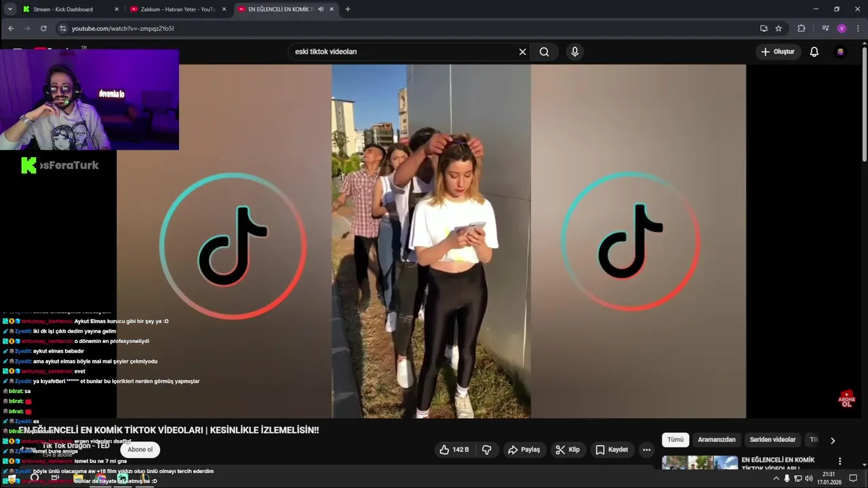Viewport: 868px width, 488px height.
Task: Select the Seriden videolar filter chip
Action: coord(772,440)
